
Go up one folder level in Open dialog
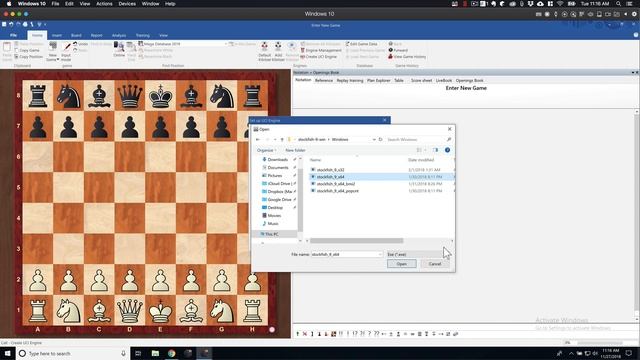pyautogui.click(x=282, y=140)
